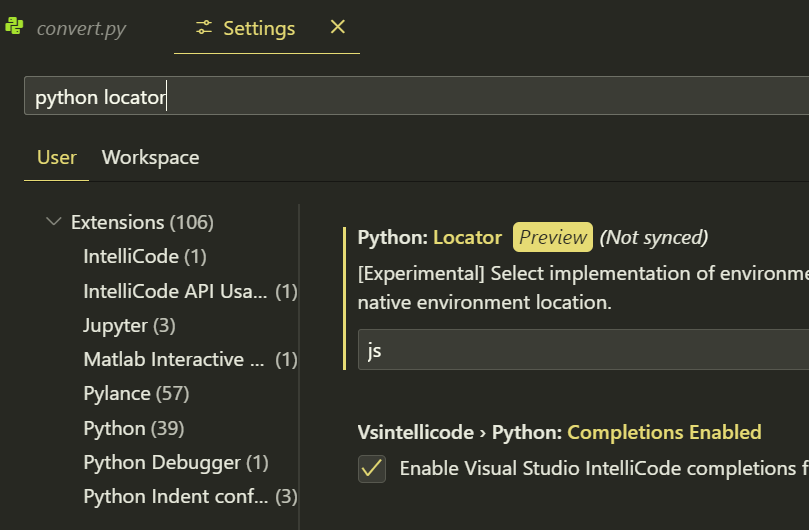Open Python Debugger settings category
This screenshot has width=809, height=530.
pos(176,462)
